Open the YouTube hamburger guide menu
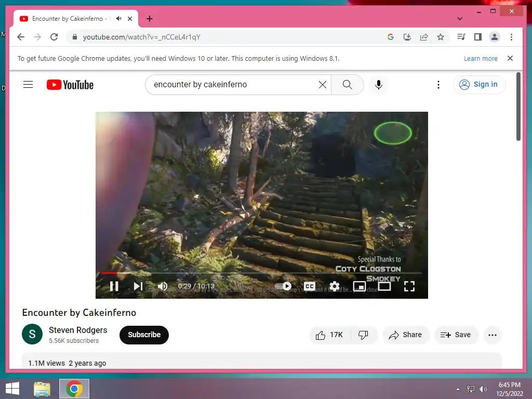This screenshot has width=532, height=399. (x=28, y=85)
